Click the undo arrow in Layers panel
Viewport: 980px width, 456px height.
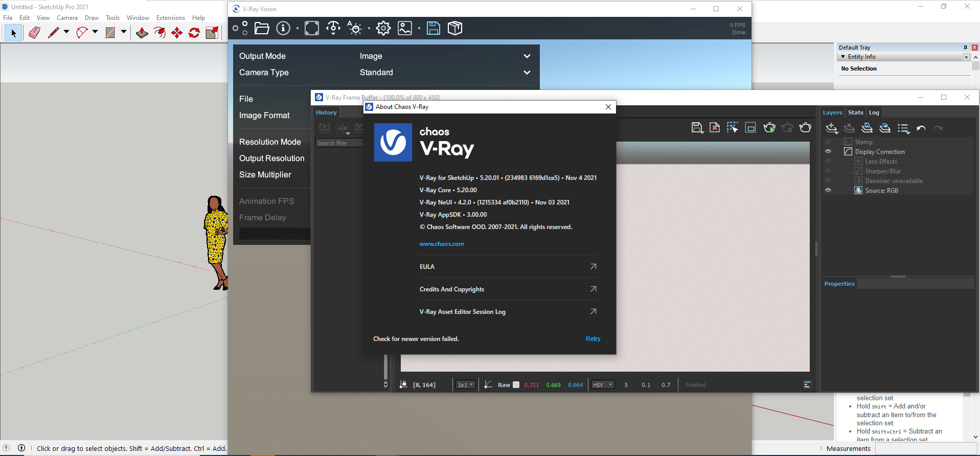pos(921,128)
